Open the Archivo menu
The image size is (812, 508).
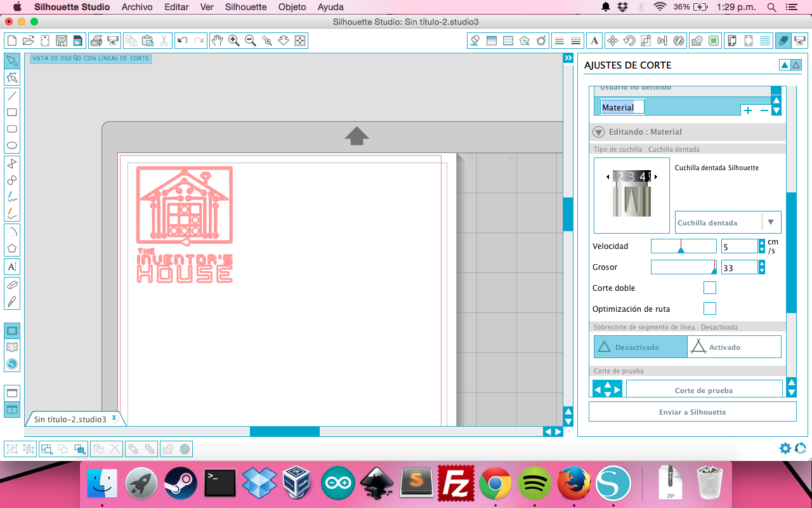(137, 7)
